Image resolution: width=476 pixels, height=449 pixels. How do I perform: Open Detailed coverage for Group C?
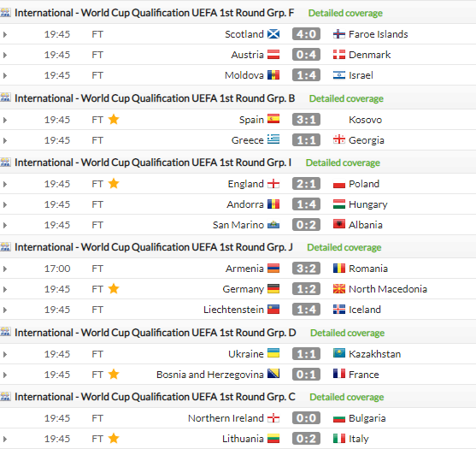pyautogui.click(x=347, y=397)
